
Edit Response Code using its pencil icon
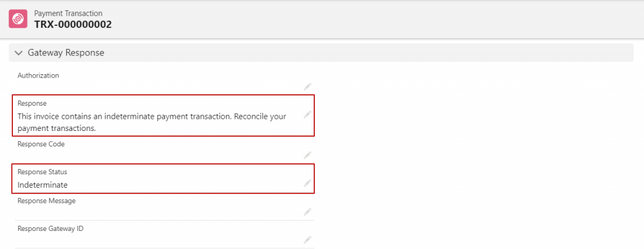click(x=307, y=155)
